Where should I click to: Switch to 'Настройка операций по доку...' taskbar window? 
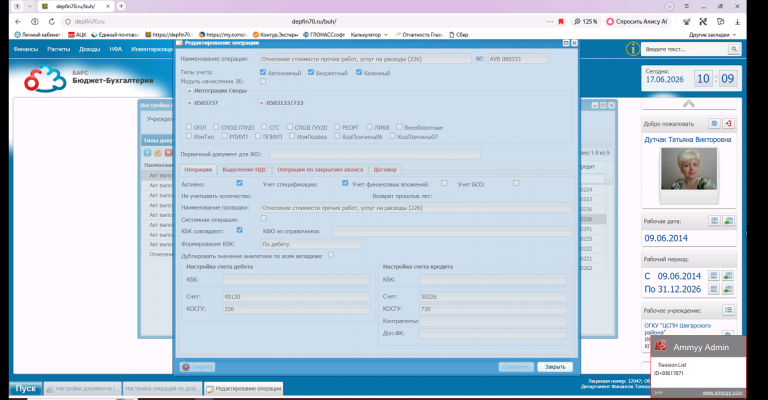tap(162, 389)
